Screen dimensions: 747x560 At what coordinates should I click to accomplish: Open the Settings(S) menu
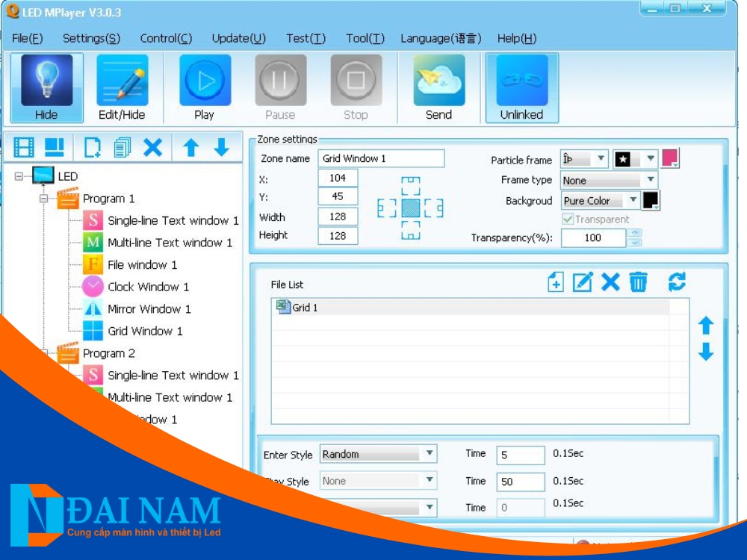tap(91, 38)
